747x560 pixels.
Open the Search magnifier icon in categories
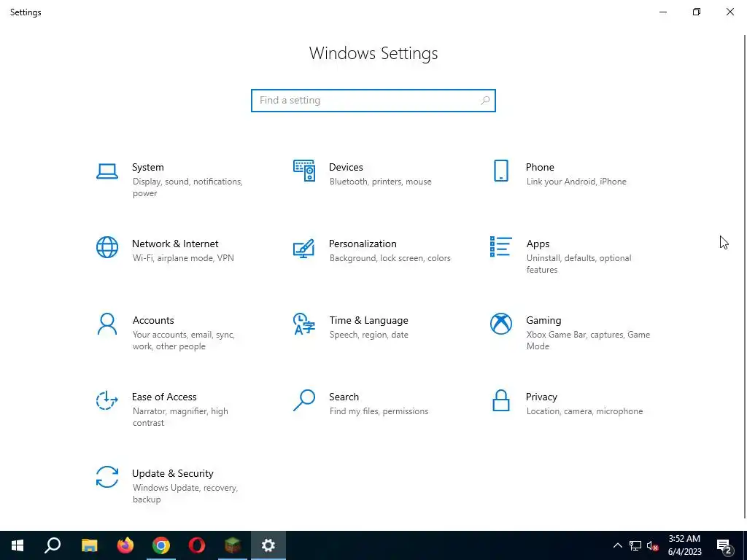coord(304,400)
